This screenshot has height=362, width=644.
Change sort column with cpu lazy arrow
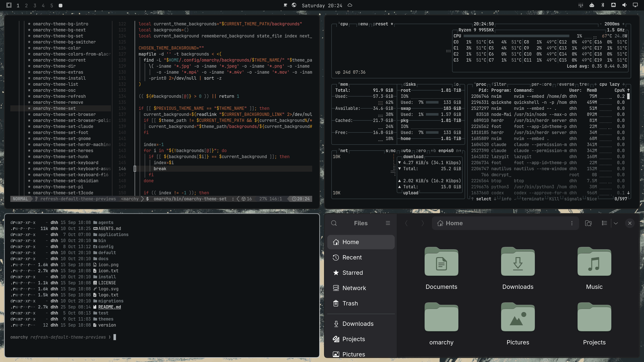[623, 84]
